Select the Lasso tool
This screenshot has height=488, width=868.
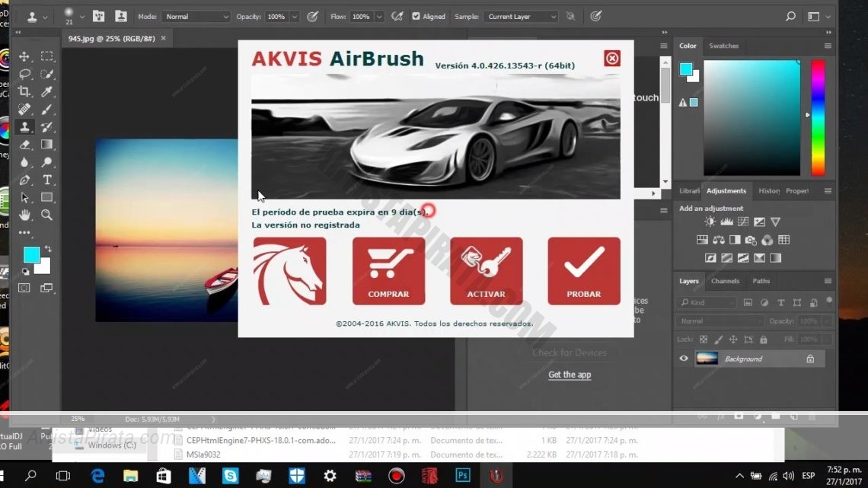click(x=24, y=74)
